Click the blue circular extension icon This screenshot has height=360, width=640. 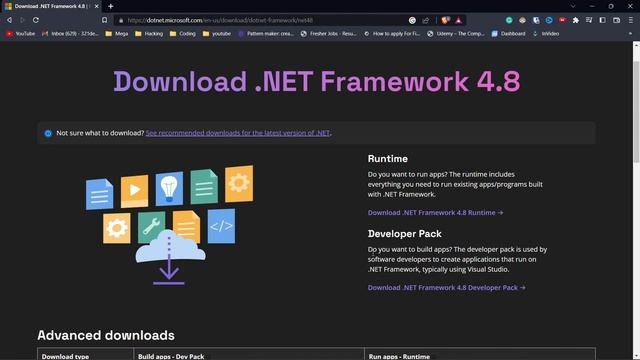[x=549, y=20]
